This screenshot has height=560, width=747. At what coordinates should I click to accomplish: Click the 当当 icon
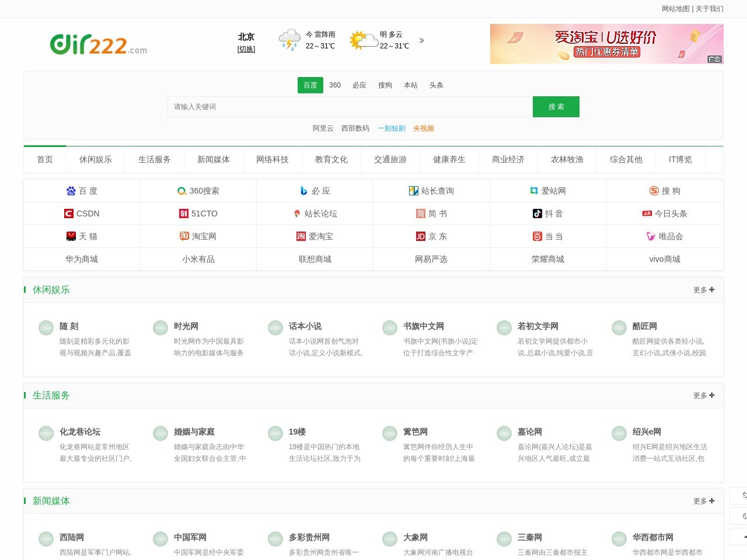coord(537,236)
